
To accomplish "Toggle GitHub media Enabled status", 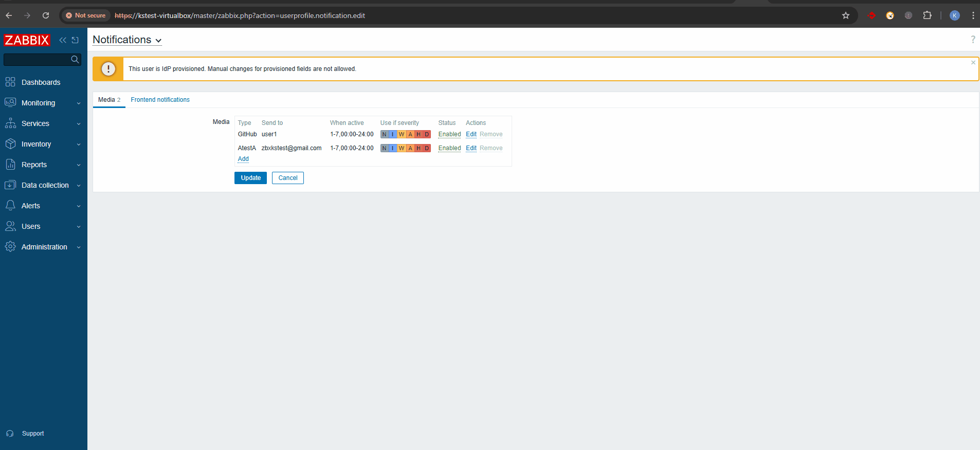I will [449, 134].
